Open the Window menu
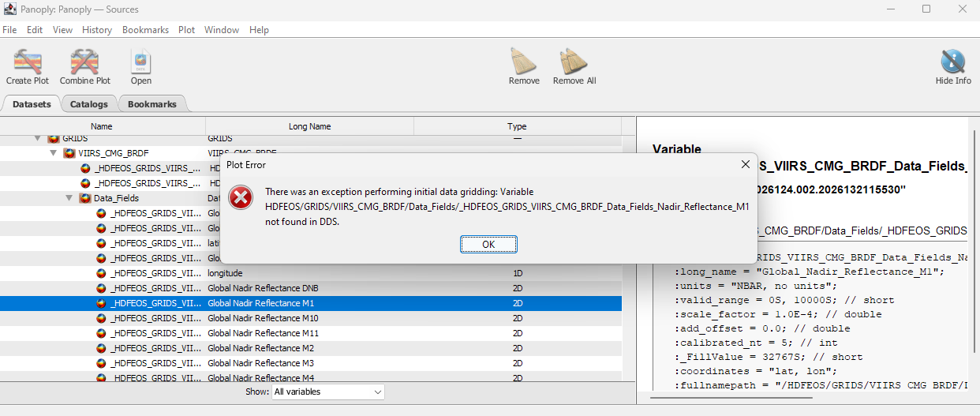The width and height of the screenshot is (980, 416). [222, 30]
